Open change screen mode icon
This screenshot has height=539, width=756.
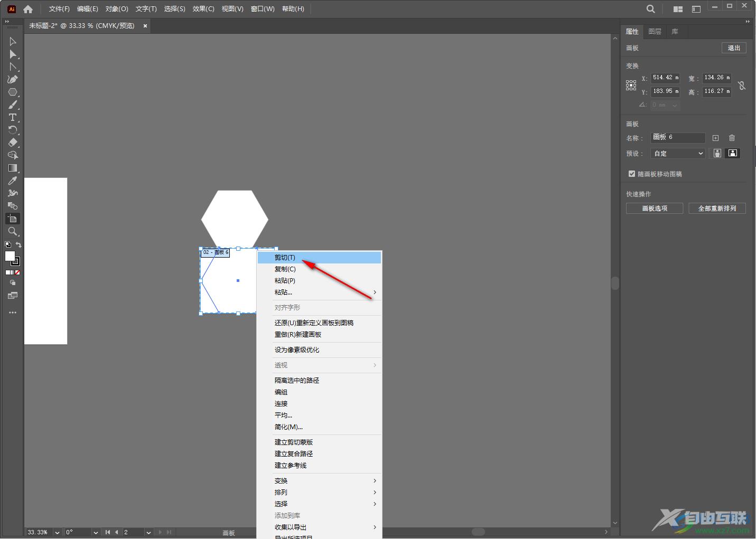[x=13, y=296]
